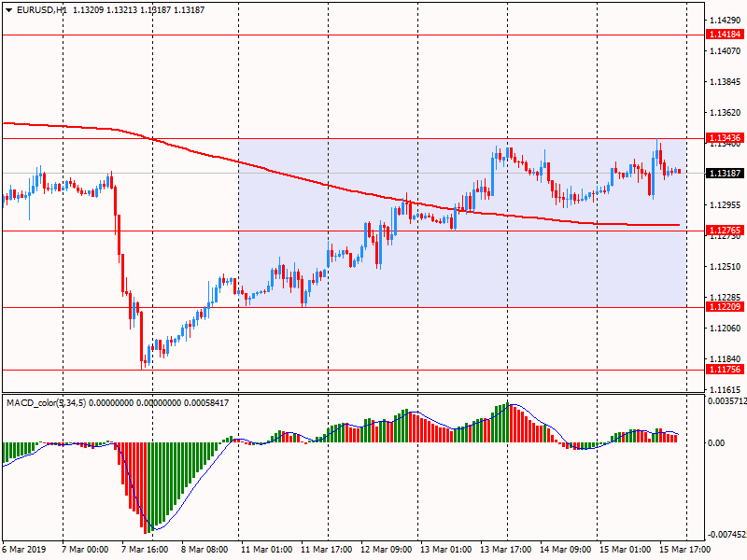Click the 11 Mar 17:00 time label

(x=326, y=549)
